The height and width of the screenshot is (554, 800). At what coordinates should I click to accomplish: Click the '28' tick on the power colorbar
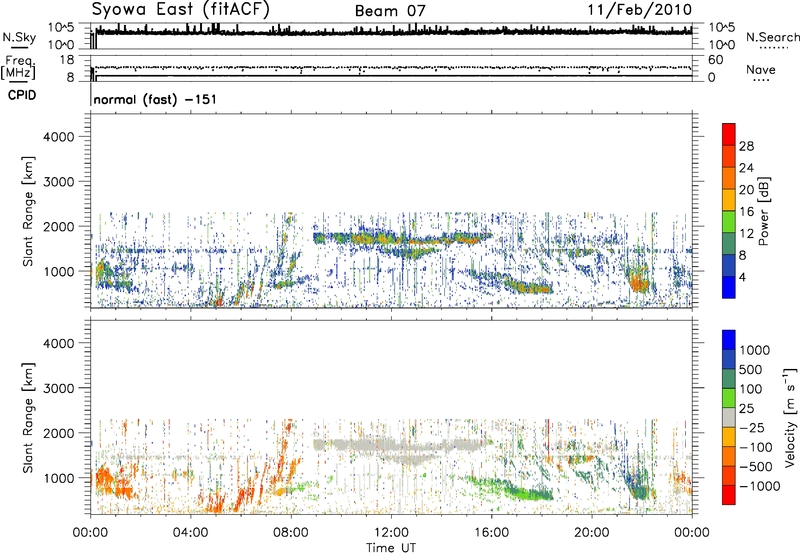point(746,146)
